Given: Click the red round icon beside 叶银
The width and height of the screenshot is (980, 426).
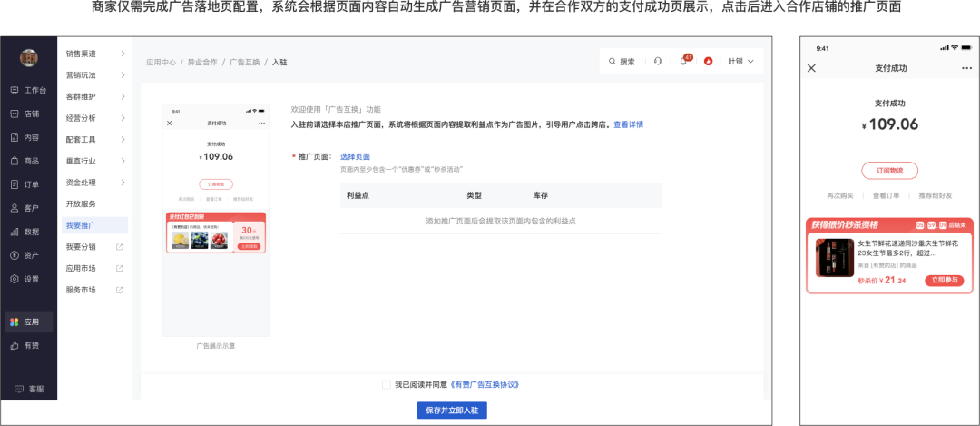Looking at the screenshot, I should point(708,61).
